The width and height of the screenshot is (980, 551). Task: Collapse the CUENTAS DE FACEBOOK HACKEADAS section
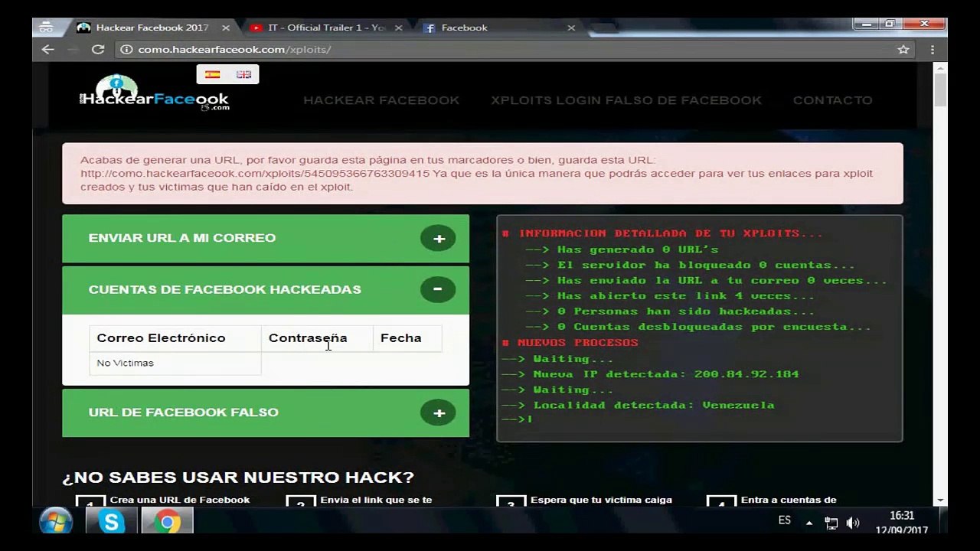(266, 289)
